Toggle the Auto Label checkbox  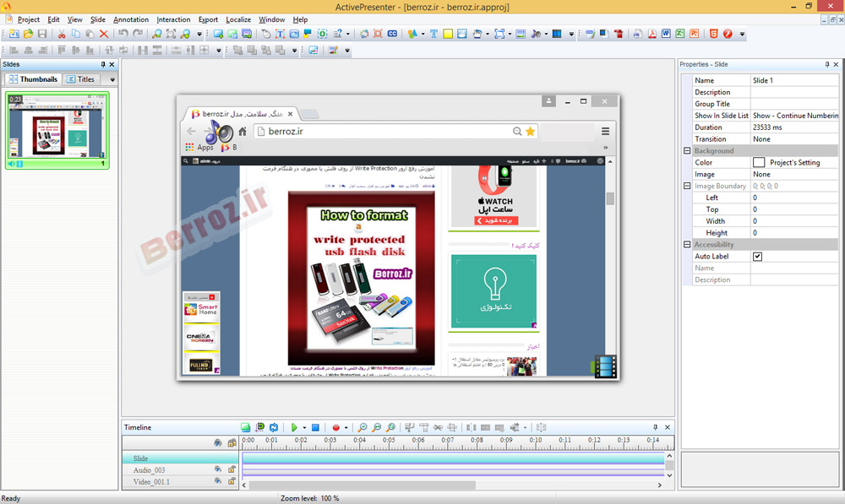[x=757, y=257]
